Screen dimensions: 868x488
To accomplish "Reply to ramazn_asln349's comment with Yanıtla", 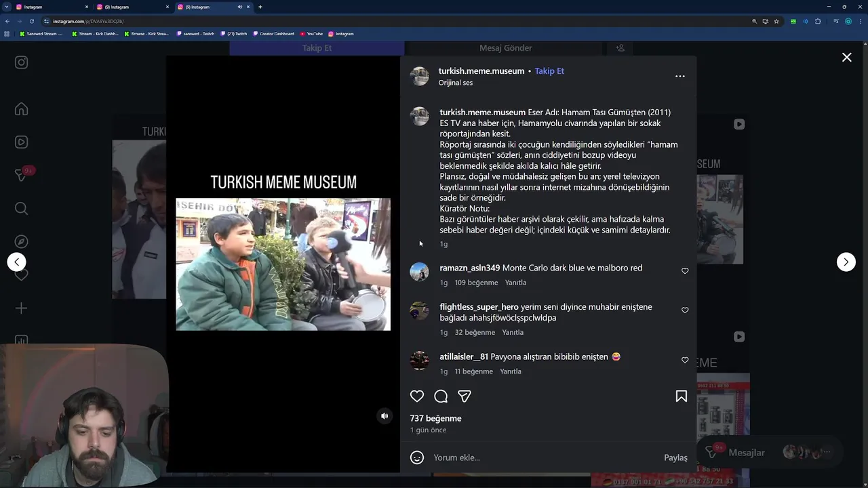I will tap(515, 283).
